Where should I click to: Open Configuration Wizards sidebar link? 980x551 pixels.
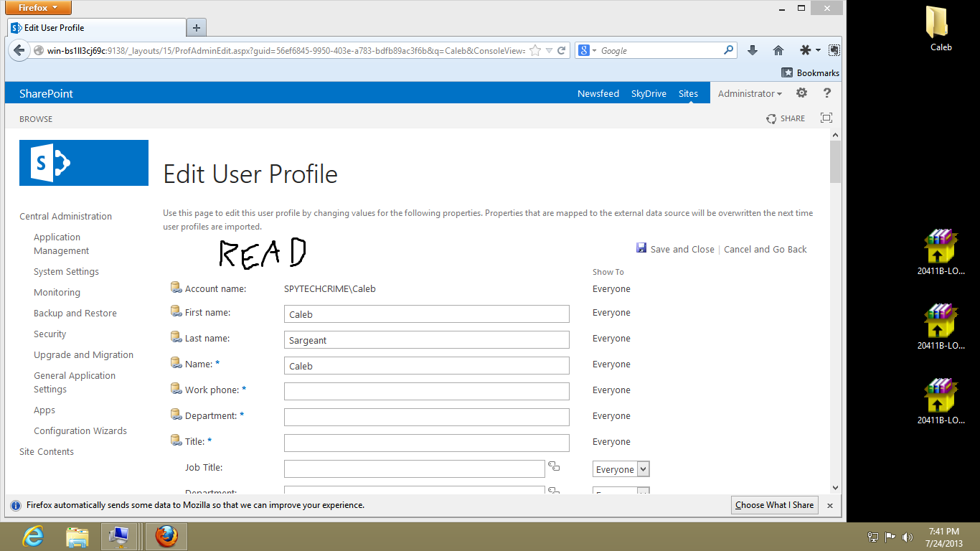click(80, 430)
